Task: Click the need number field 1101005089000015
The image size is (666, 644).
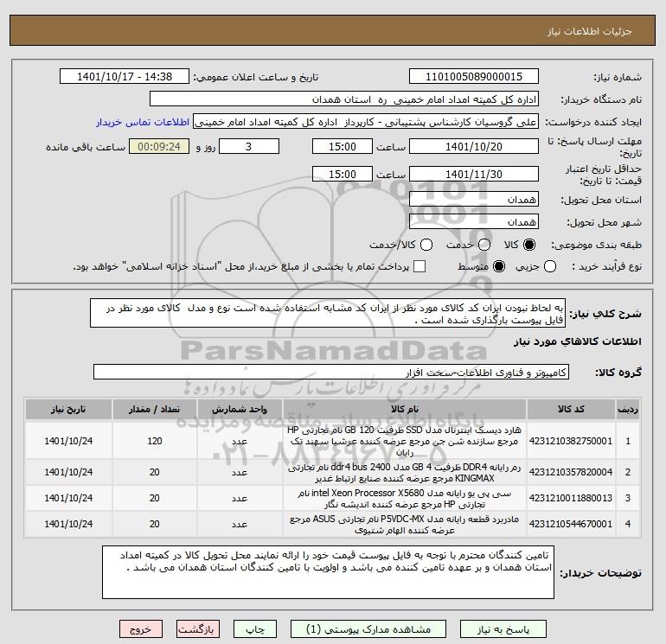Action: pos(474,77)
